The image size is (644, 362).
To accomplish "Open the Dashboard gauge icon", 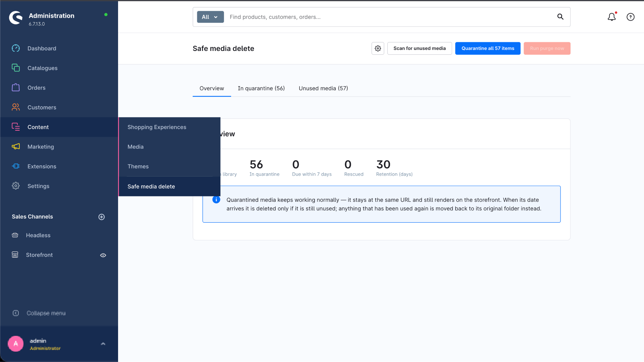I will click(x=16, y=48).
